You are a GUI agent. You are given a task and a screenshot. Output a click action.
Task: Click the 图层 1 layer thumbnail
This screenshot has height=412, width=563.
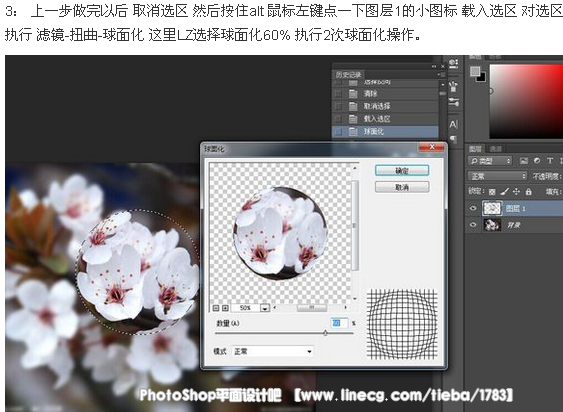(x=492, y=208)
